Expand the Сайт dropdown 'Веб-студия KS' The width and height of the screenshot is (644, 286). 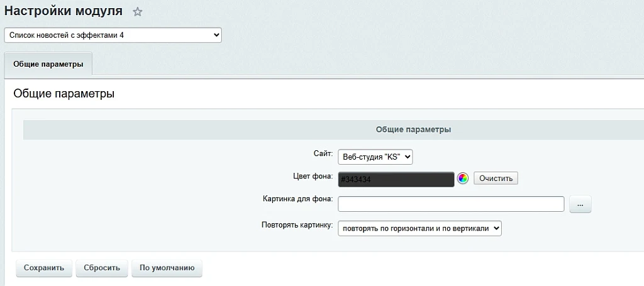[x=375, y=157]
